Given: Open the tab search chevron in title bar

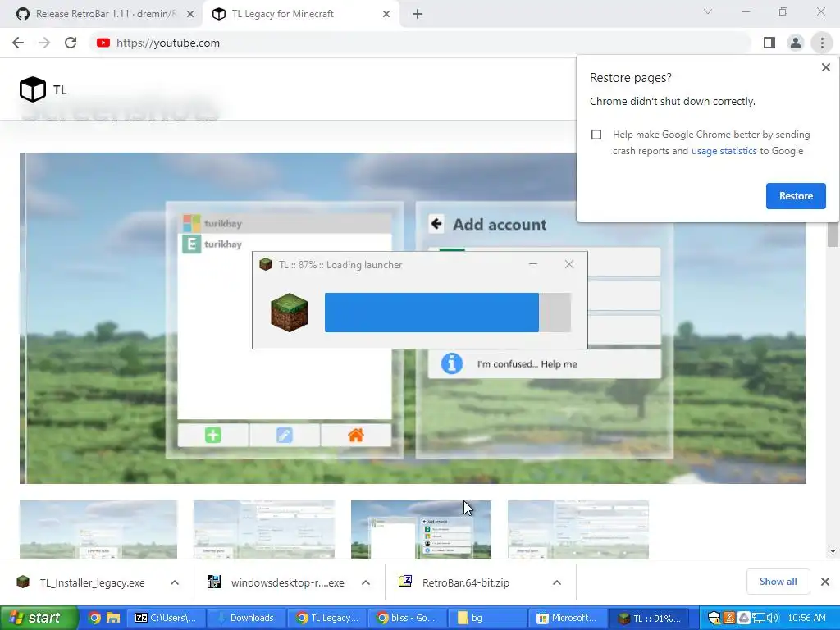Looking at the screenshot, I should [x=708, y=11].
